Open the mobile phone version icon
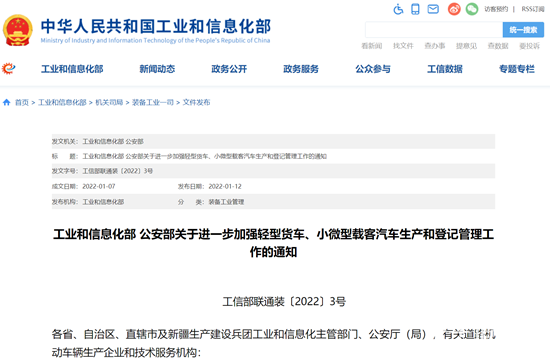 415,9
